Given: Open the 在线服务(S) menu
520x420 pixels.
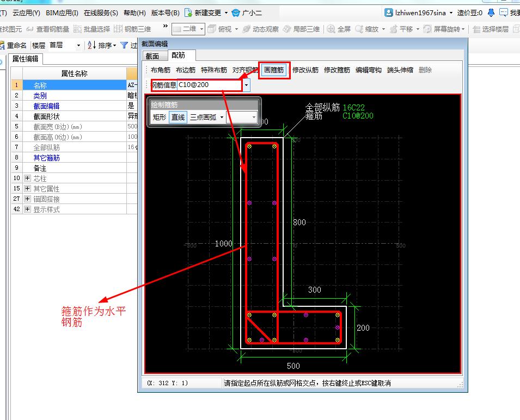Looking at the screenshot, I should pyautogui.click(x=101, y=13).
